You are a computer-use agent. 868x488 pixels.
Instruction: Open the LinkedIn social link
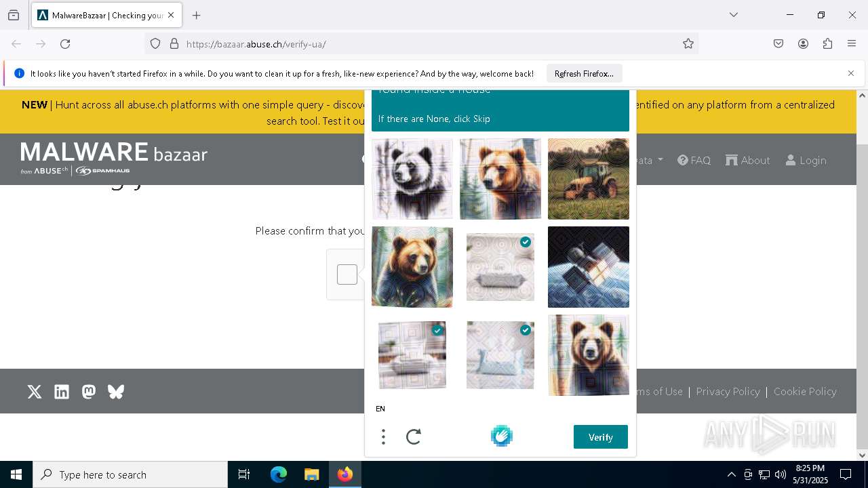[62, 392]
